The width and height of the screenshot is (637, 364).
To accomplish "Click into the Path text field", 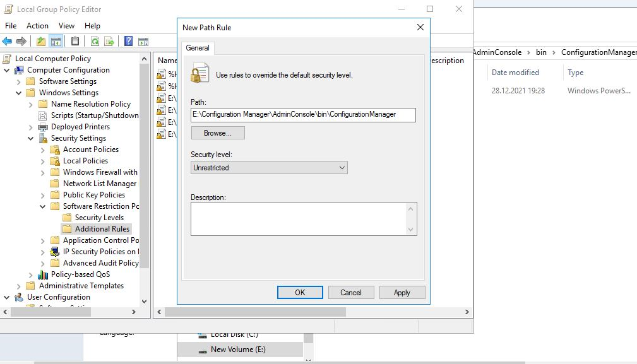I will click(303, 115).
